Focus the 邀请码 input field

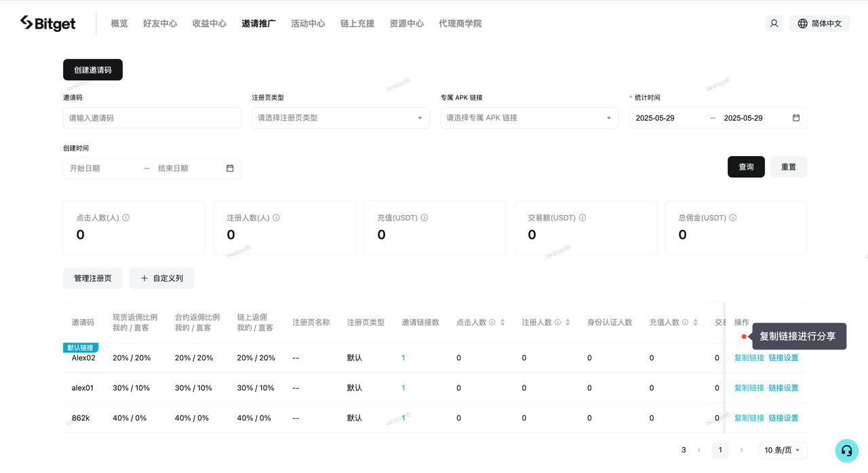(152, 118)
